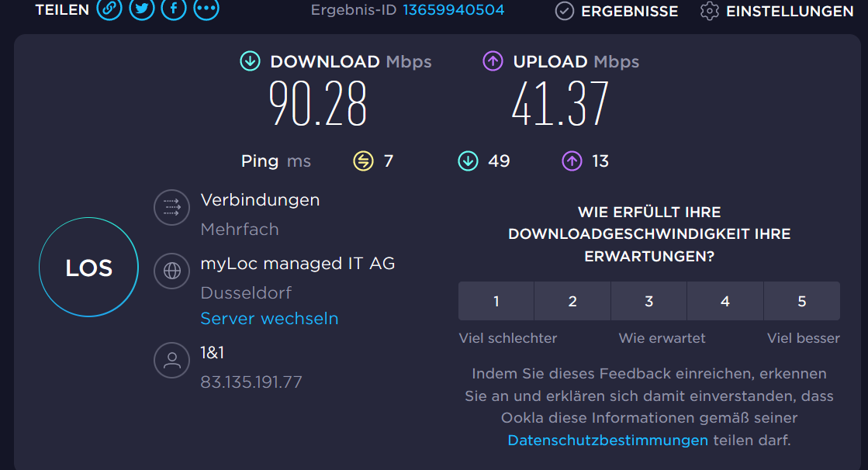The height and width of the screenshot is (470, 868).
Task: Open Einstellungen settings
Action: [776, 11]
